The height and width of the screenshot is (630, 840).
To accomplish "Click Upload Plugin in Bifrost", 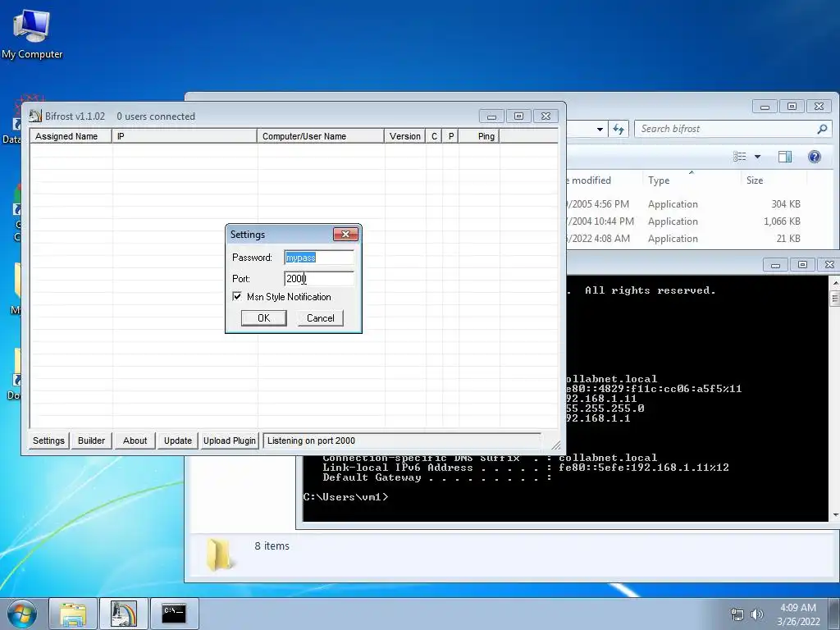I will tap(230, 441).
